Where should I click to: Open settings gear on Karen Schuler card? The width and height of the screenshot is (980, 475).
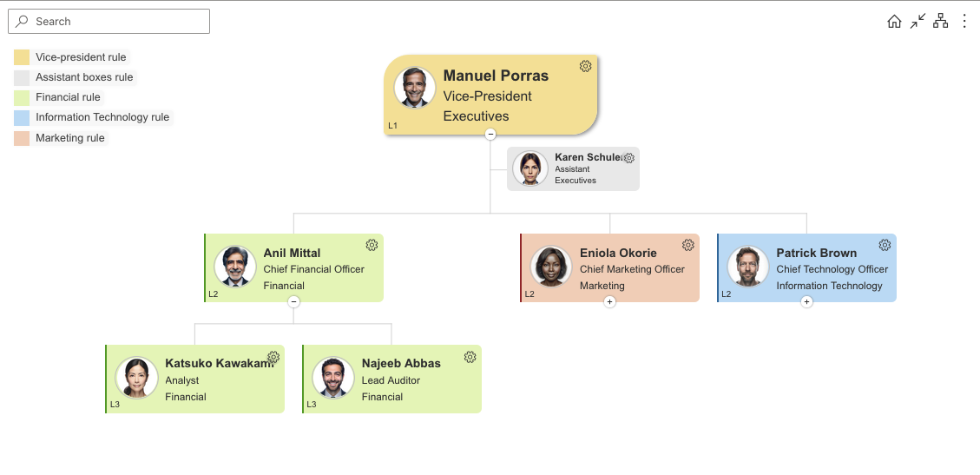tap(629, 158)
